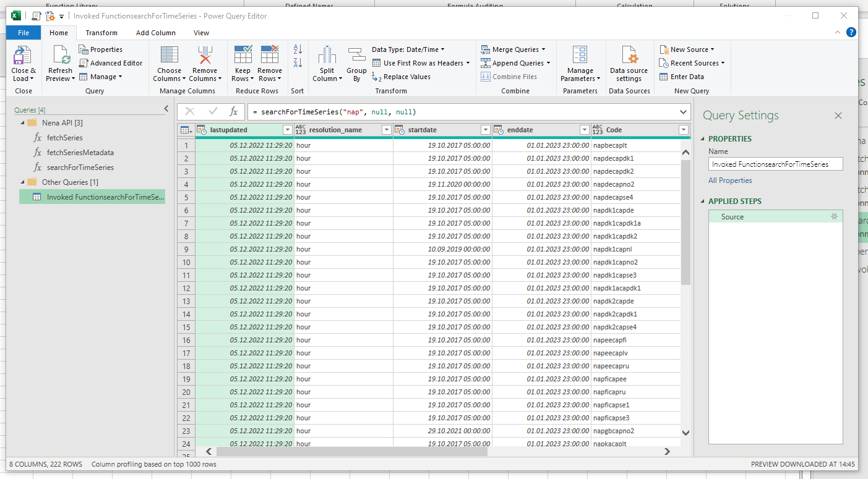The height and width of the screenshot is (479, 868).
Task: Close the Query Settings pane
Action: 838,116
